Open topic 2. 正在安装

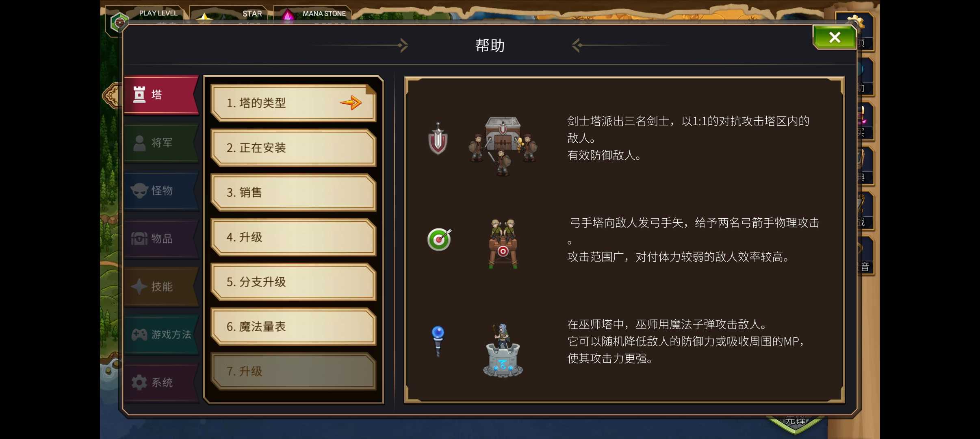coord(293,148)
